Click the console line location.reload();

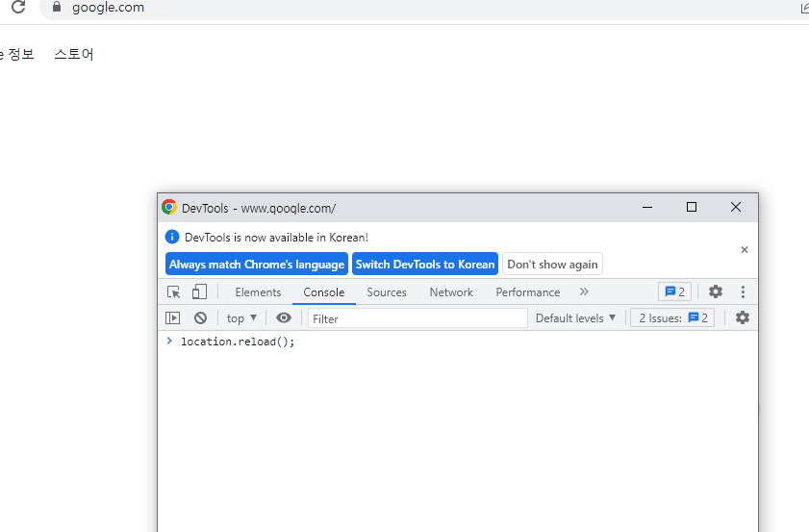238,342
